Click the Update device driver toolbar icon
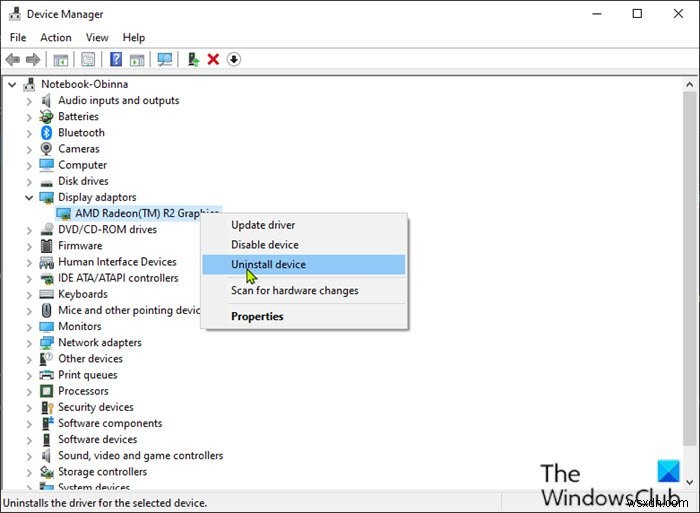The image size is (700, 513). 193,59
